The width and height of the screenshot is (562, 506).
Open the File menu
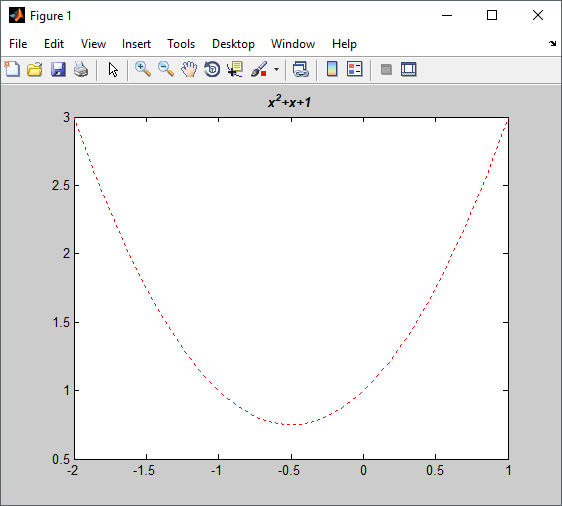point(18,44)
